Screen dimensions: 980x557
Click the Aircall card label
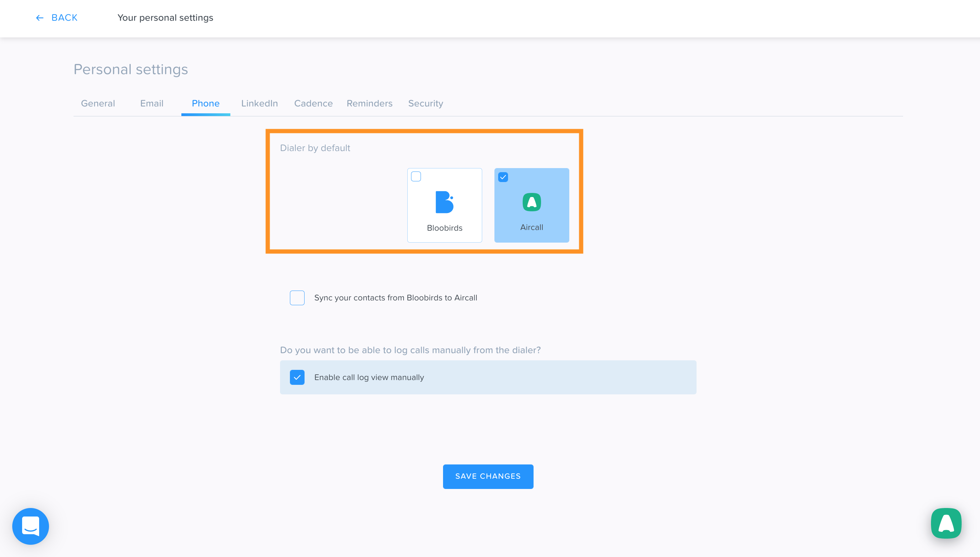(x=532, y=227)
